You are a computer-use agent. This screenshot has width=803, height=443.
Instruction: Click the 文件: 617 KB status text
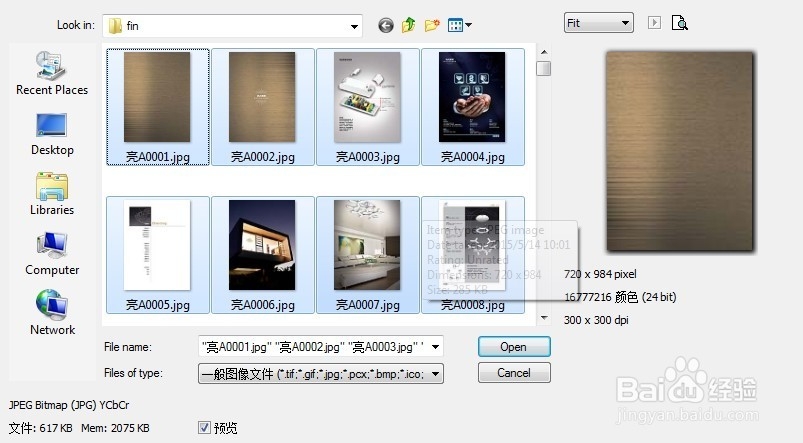pyautogui.click(x=40, y=428)
